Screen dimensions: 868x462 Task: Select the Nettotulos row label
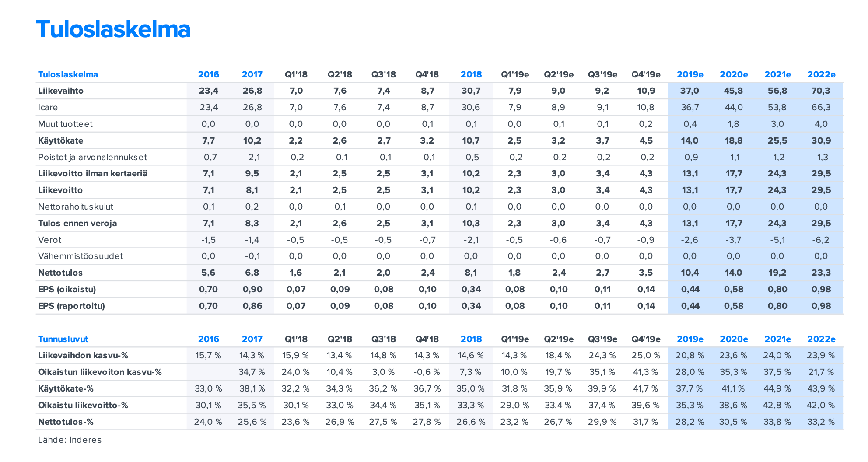click(x=60, y=273)
